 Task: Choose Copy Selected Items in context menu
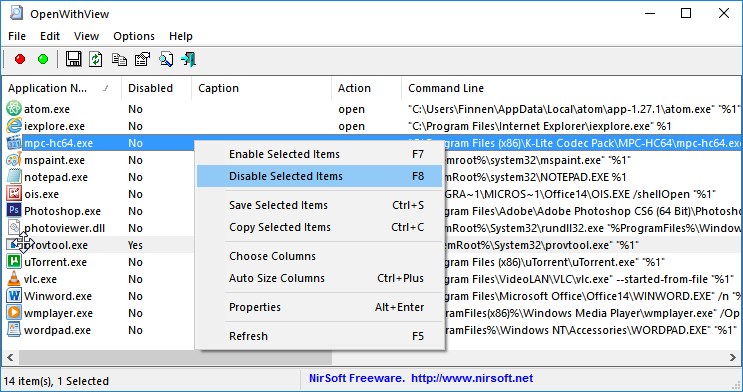[320, 227]
